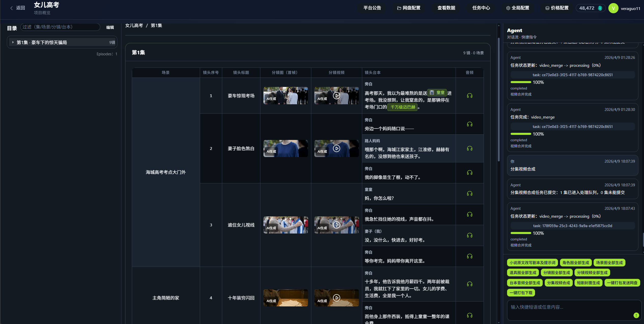Click 分集视频合成 quick command
The height and width of the screenshot is (324, 644).
pos(558,283)
